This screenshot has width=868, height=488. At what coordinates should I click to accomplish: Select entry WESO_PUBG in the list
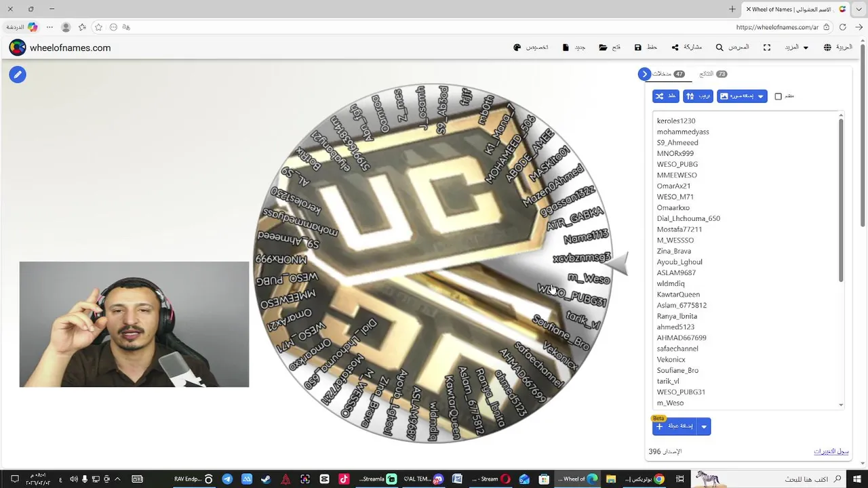(x=677, y=164)
